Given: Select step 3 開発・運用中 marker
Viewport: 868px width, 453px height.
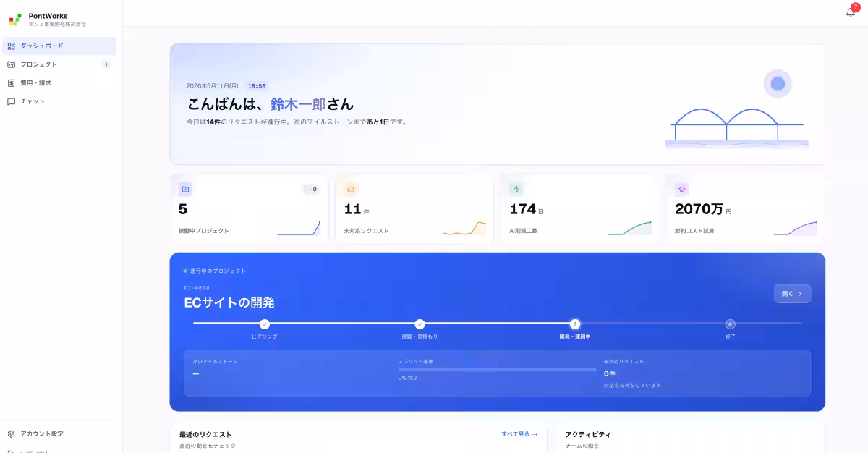Looking at the screenshot, I should (575, 324).
